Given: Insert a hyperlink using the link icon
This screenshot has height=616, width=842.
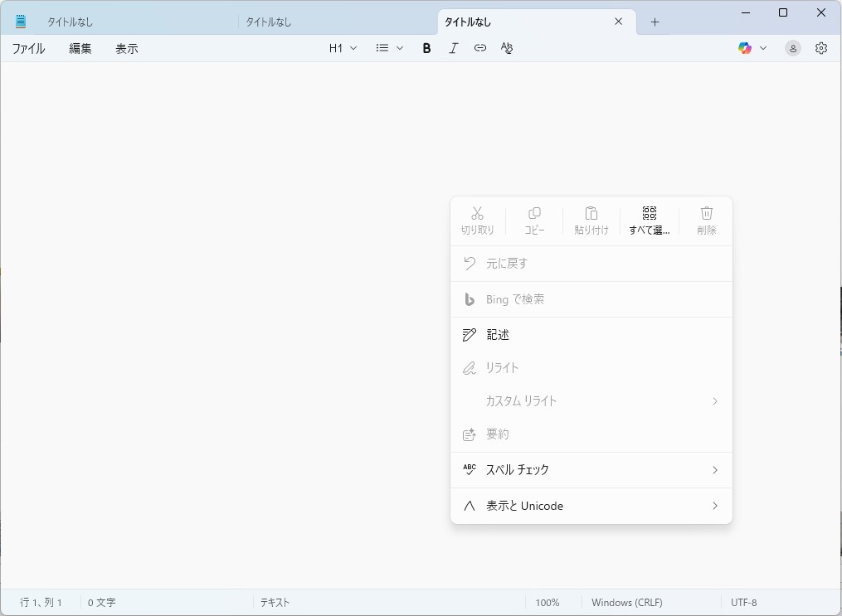Looking at the screenshot, I should point(479,48).
